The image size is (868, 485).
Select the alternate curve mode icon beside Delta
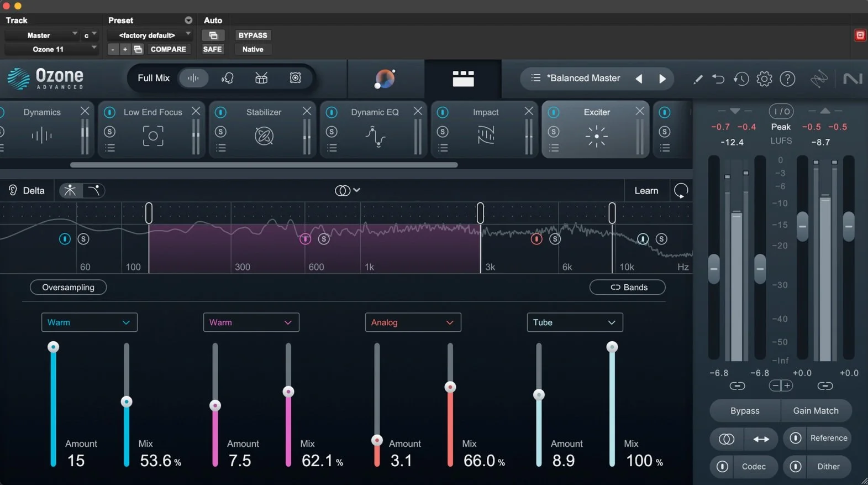pyautogui.click(x=94, y=190)
